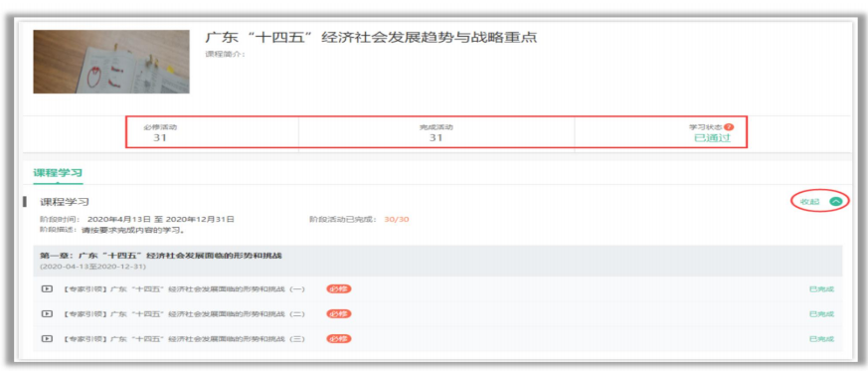Viewport: 868px width, 371px height.
Task: Click video icon for lesson (三)
Action: pos(47,339)
